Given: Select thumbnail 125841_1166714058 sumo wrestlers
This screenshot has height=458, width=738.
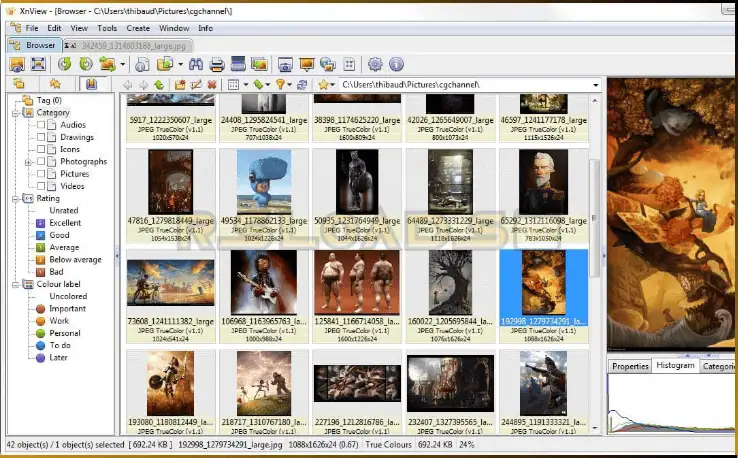Looking at the screenshot, I should click(357, 296).
